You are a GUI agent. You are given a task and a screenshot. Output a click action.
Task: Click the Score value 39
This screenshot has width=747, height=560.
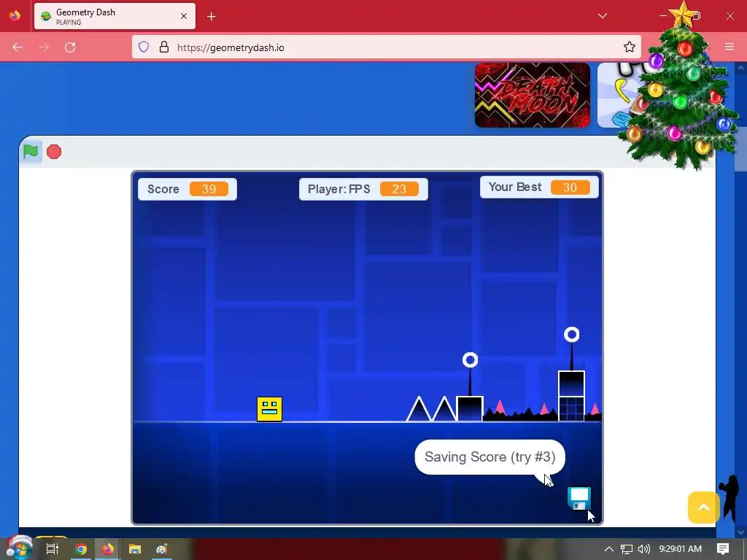pyautogui.click(x=209, y=189)
